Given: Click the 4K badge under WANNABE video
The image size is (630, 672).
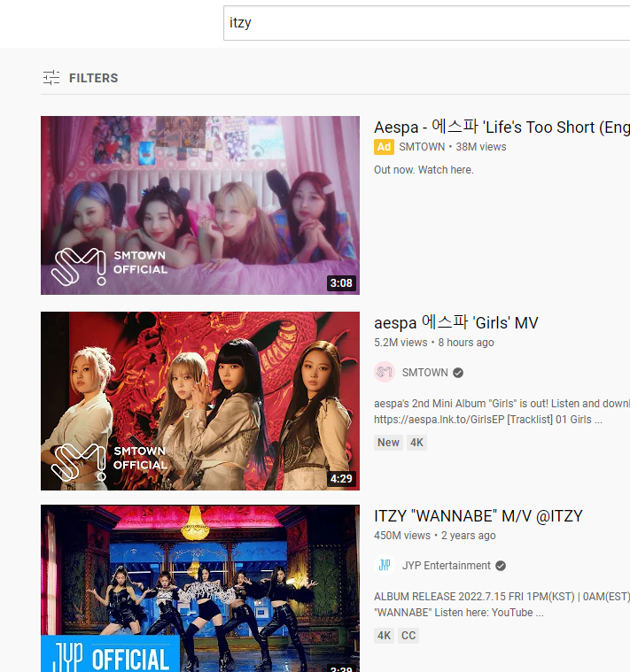Looking at the screenshot, I should [x=384, y=635].
